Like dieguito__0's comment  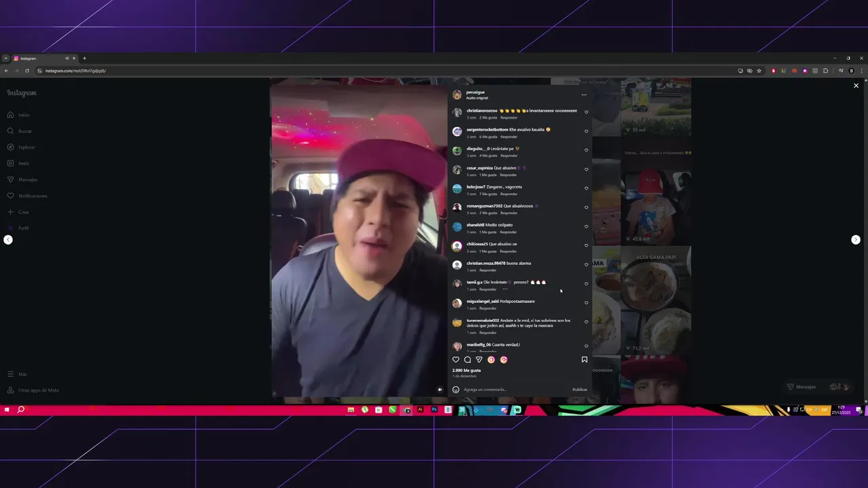pyautogui.click(x=587, y=150)
